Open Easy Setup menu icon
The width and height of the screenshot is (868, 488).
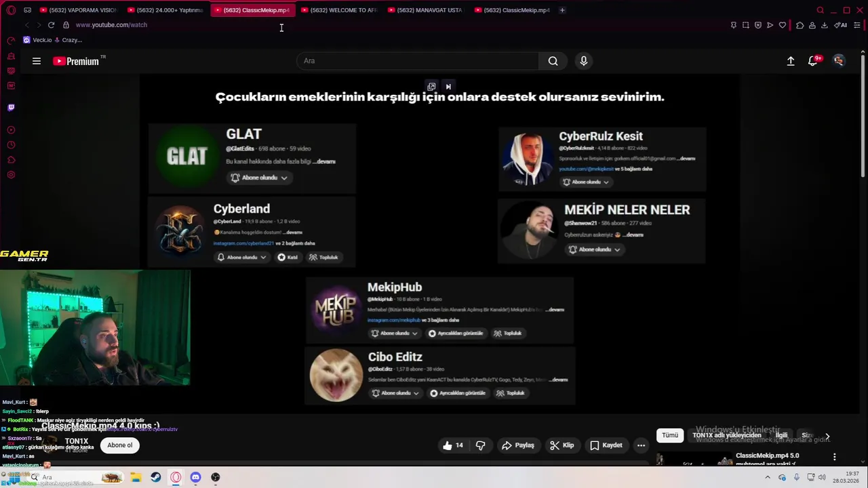(857, 25)
